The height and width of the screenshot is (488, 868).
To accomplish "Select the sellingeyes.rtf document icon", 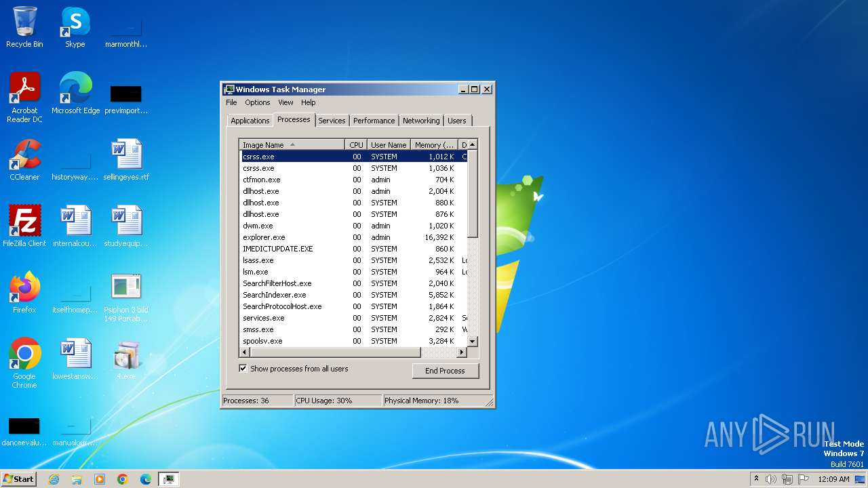I will [126, 159].
